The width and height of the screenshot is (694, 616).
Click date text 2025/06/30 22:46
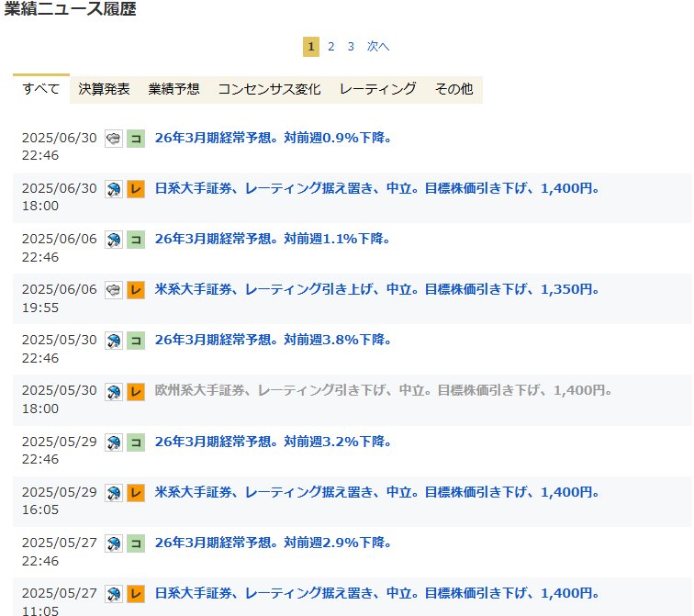point(60,147)
